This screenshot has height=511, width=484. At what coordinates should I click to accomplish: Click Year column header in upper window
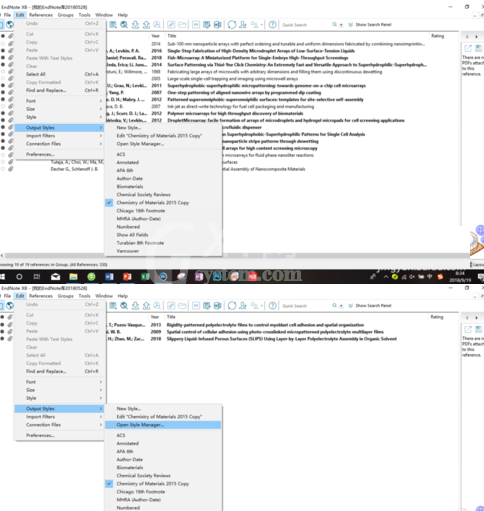(x=157, y=36)
